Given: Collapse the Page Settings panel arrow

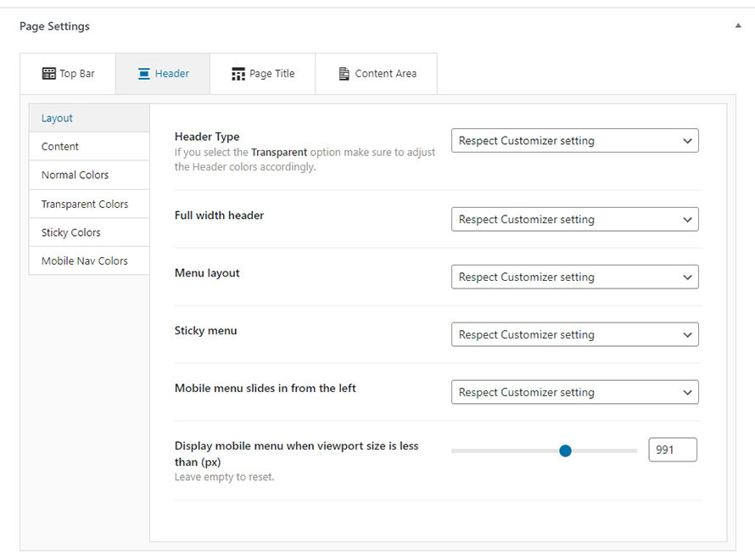Looking at the screenshot, I should pos(738,26).
